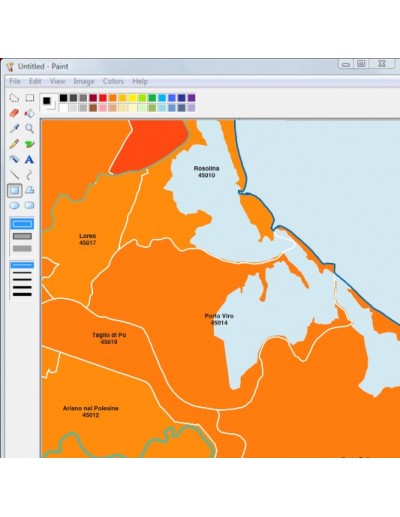Pick the bright yellow palette swatch

click(x=132, y=98)
